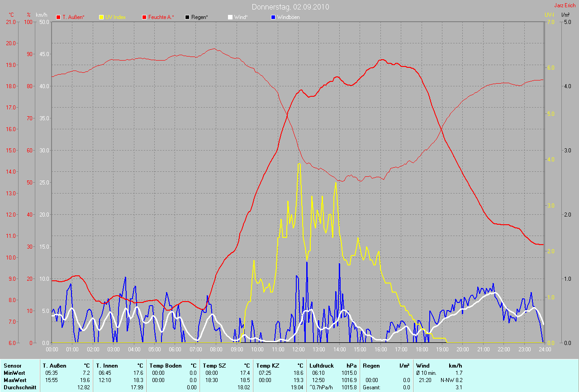Click the "T. Außen" table column header

[x=54, y=366]
